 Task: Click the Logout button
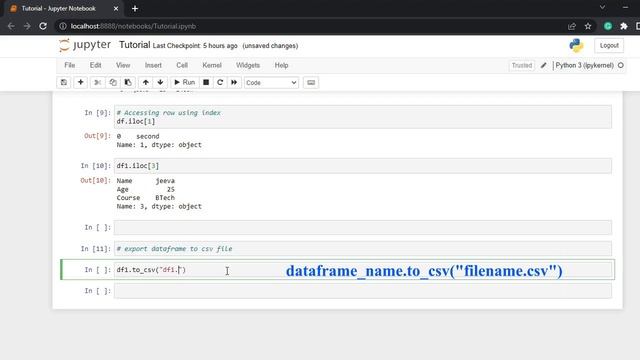click(x=609, y=45)
